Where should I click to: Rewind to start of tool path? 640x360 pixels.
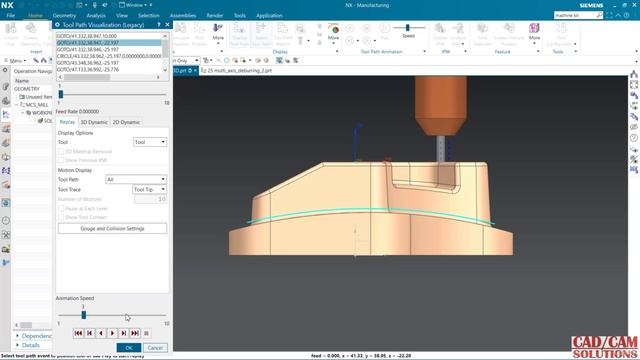click(78, 333)
